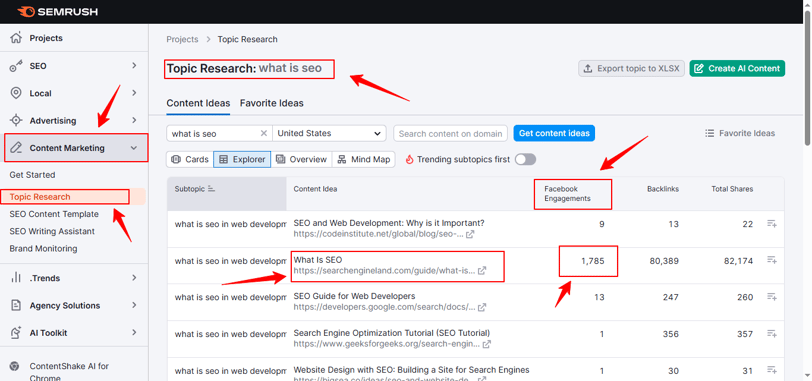Click the Advertising target icon
The height and width of the screenshot is (381, 812).
pyautogui.click(x=17, y=121)
